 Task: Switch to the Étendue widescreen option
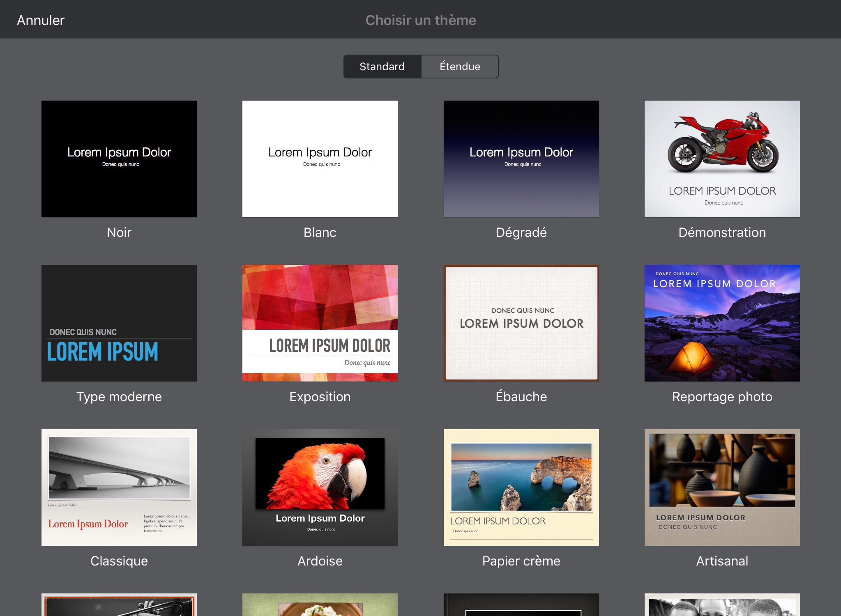[459, 67]
